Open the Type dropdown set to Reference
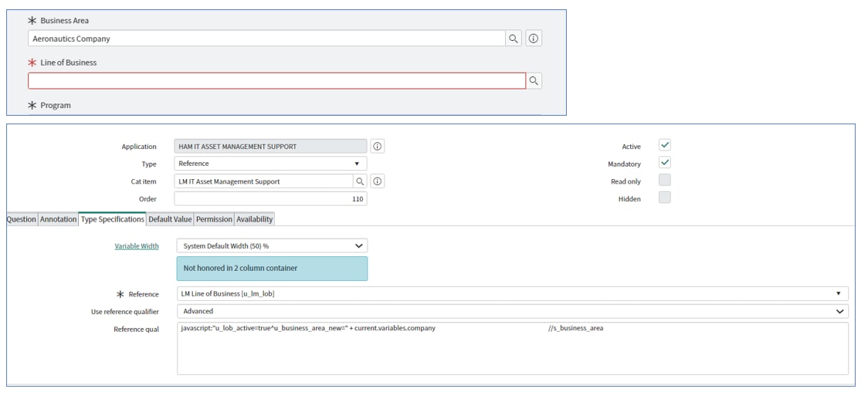The width and height of the screenshot is (868, 416). [270, 164]
